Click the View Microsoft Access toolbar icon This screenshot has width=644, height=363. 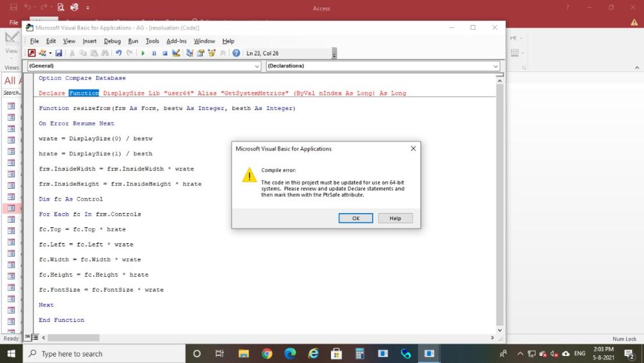[x=32, y=53]
